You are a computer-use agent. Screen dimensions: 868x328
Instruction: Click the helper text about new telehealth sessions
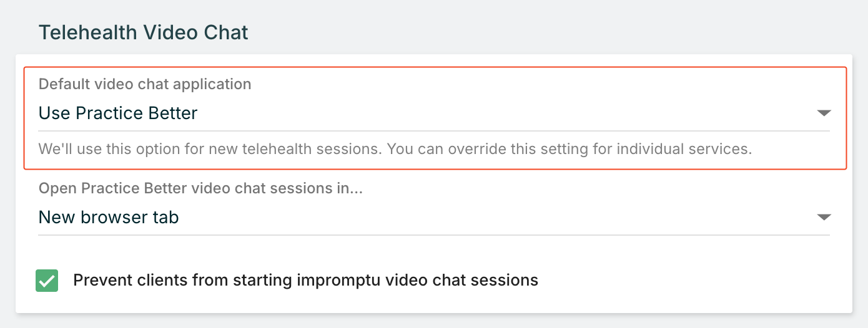[x=395, y=150]
